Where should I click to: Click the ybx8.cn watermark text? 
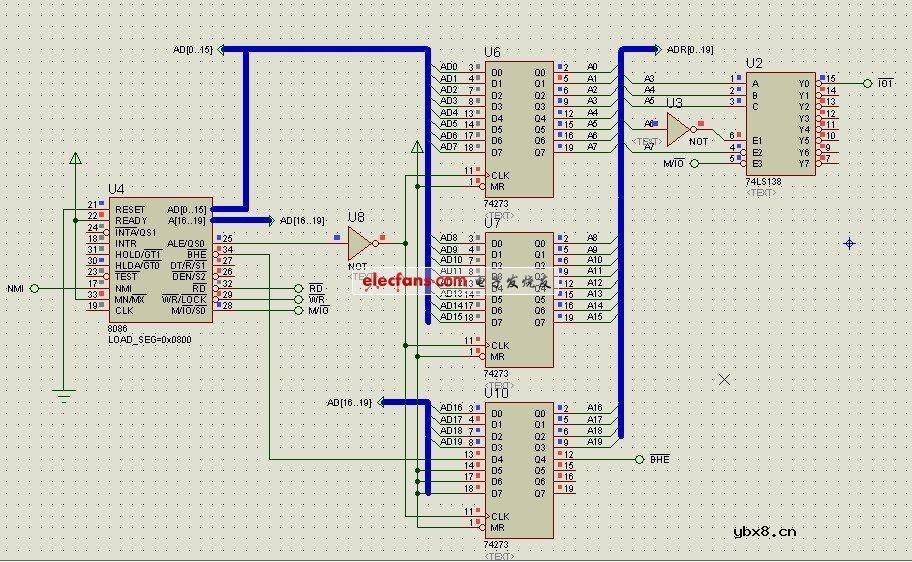coord(765,532)
